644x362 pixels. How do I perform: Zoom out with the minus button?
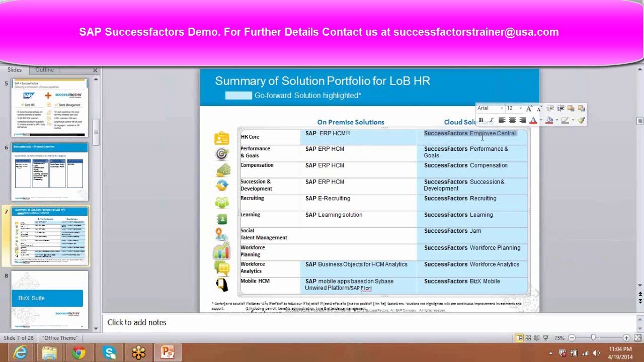571,338
